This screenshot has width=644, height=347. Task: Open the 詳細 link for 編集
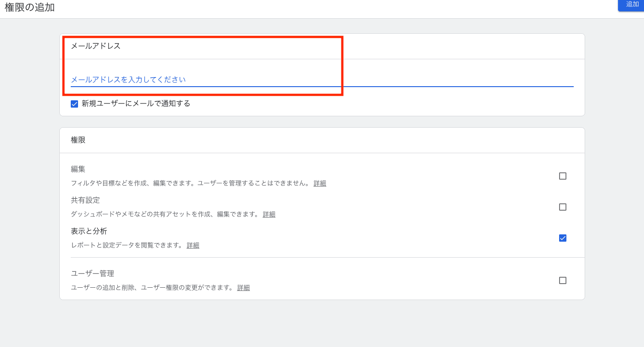[319, 183]
